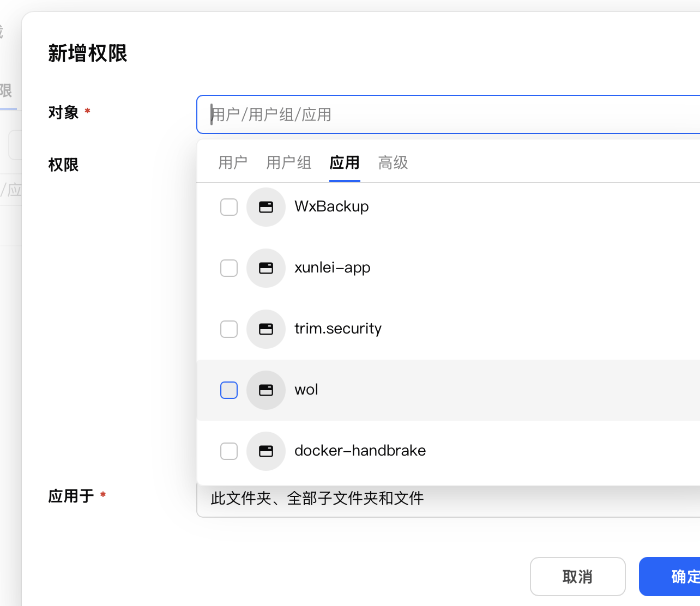Click the wol name text
700x606 pixels.
tap(306, 390)
